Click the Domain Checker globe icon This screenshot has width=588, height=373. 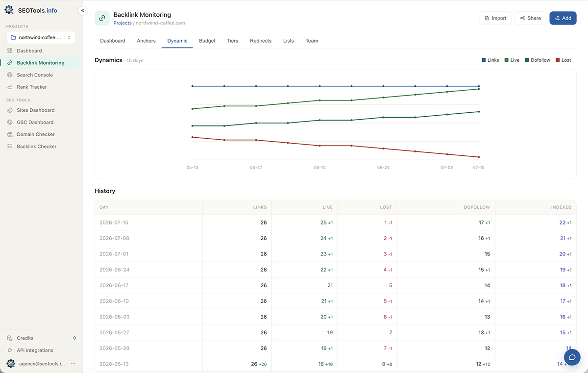point(10,134)
